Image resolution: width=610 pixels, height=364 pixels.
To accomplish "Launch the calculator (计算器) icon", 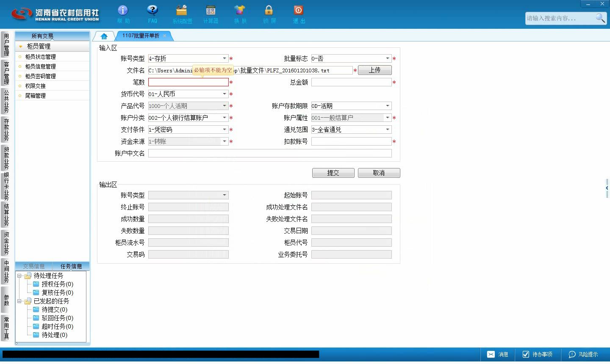I will [x=211, y=14].
